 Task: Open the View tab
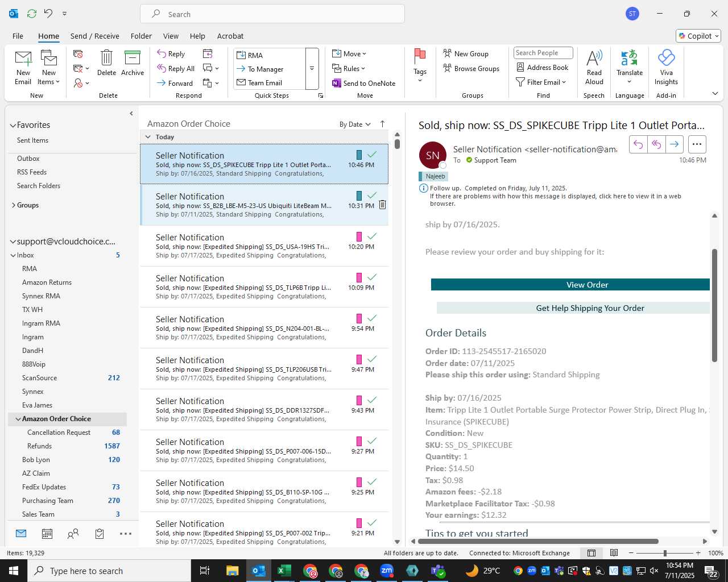tap(171, 36)
